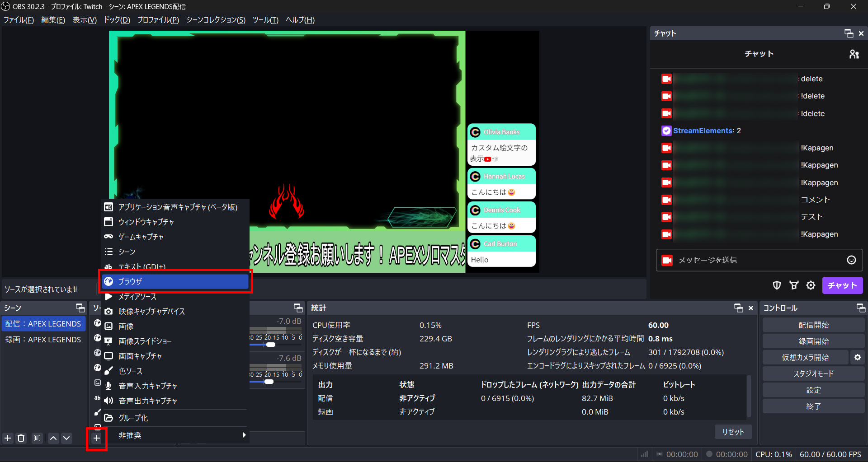Open the ファイル(F) menu

tap(19, 20)
